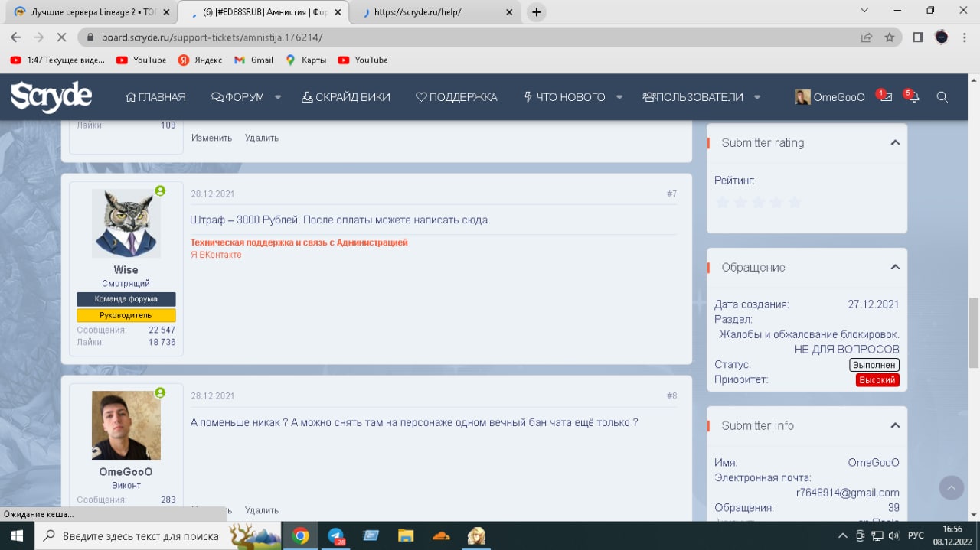Click the Я ВКонтакте link
The width and height of the screenshot is (980, 550).
tap(216, 255)
